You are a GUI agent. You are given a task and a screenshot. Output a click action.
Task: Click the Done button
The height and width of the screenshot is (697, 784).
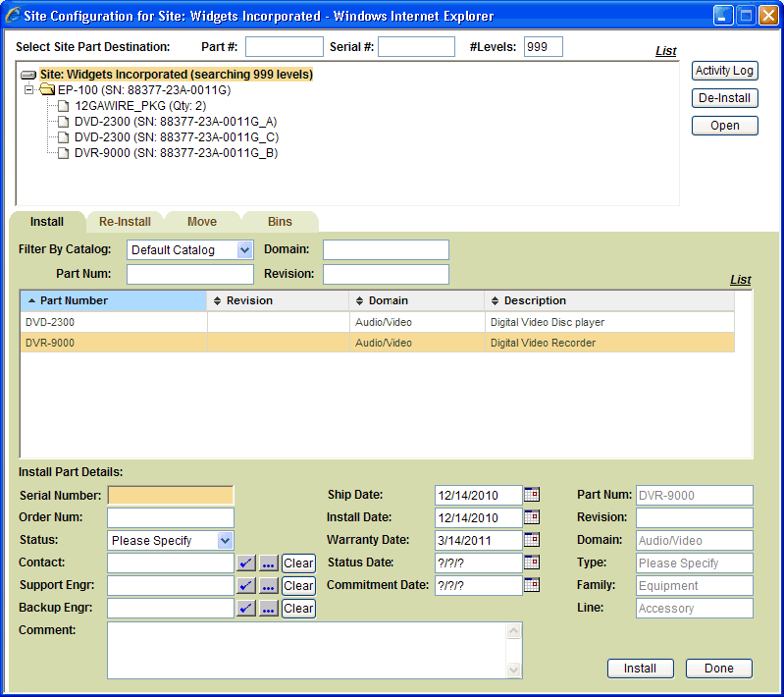click(719, 669)
